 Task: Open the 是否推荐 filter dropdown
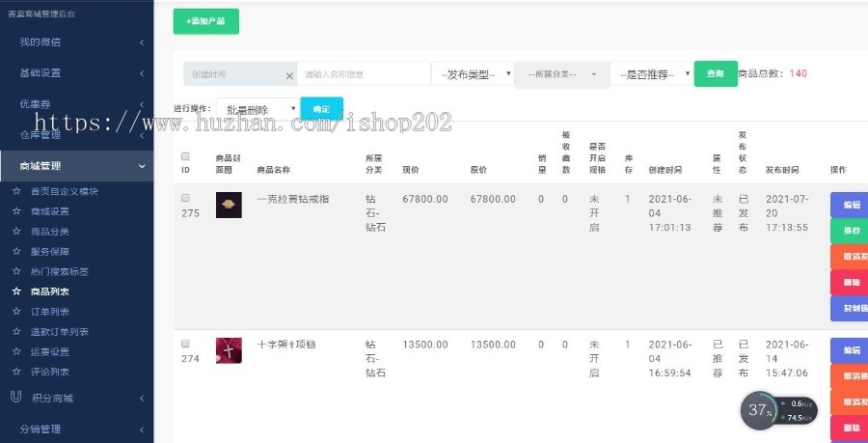point(653,74)
